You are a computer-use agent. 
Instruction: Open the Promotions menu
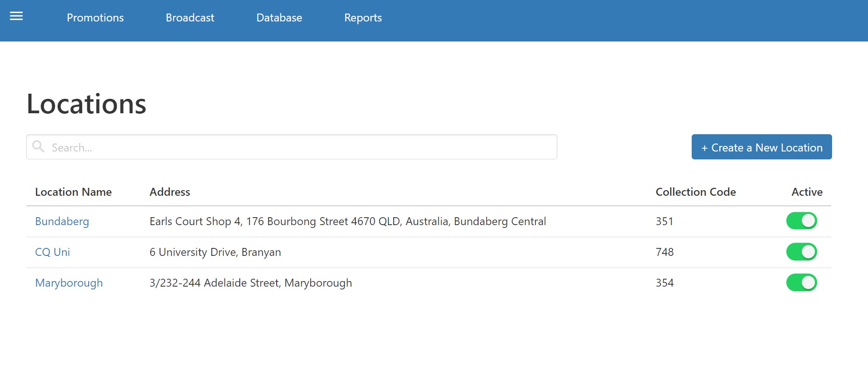click(x=95, y=18)
